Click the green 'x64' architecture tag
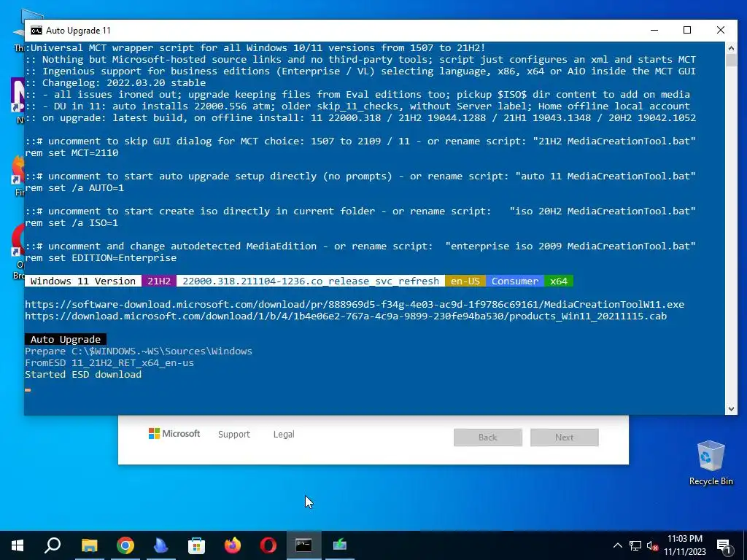747x560 pixels. click(559, 281)
